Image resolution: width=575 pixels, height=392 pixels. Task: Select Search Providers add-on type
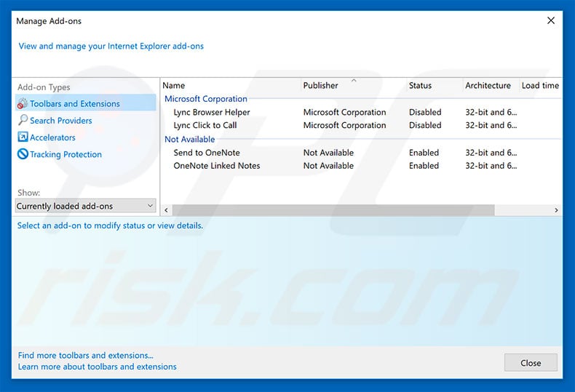[61, 121]
